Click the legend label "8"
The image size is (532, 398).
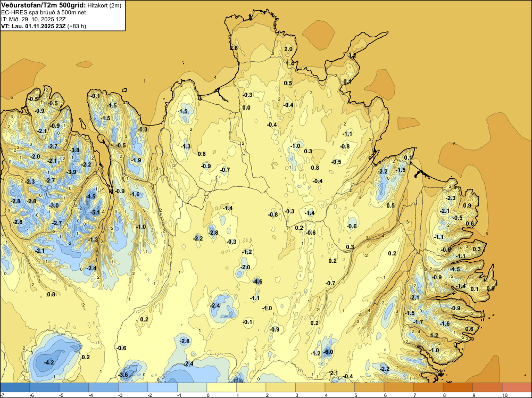(x=444, y=395)
